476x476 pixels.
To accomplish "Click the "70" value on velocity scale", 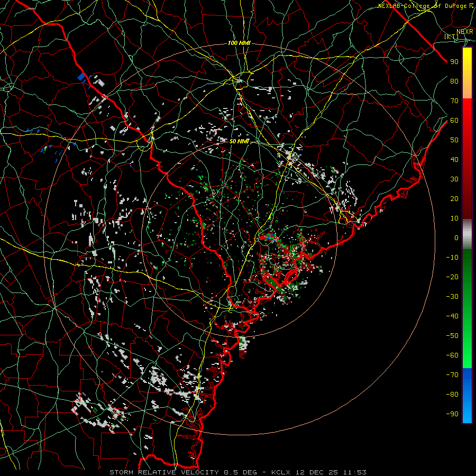I will tap(454, 101).
